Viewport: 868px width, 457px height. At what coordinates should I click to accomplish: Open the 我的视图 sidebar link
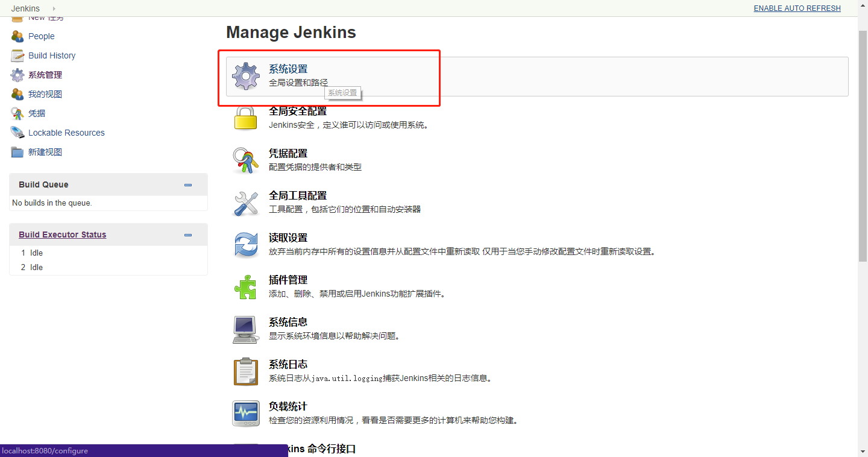(45, 94)
